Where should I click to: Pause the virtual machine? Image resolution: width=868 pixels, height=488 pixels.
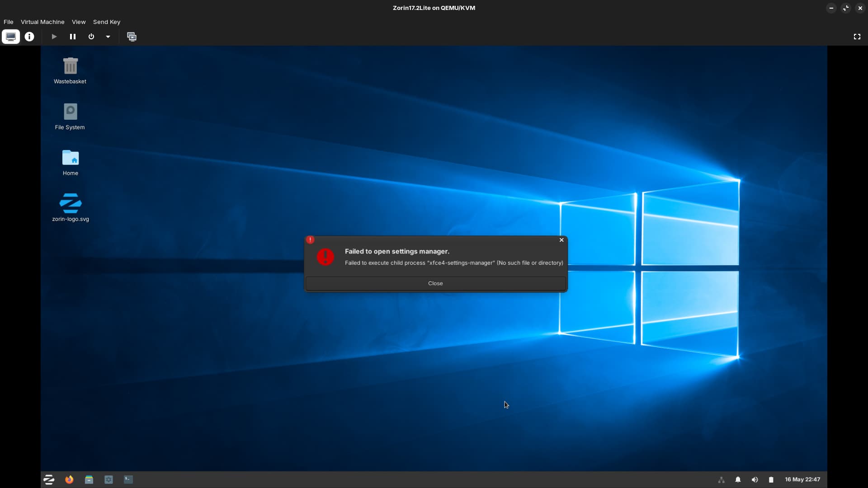(x=72, y=37)
